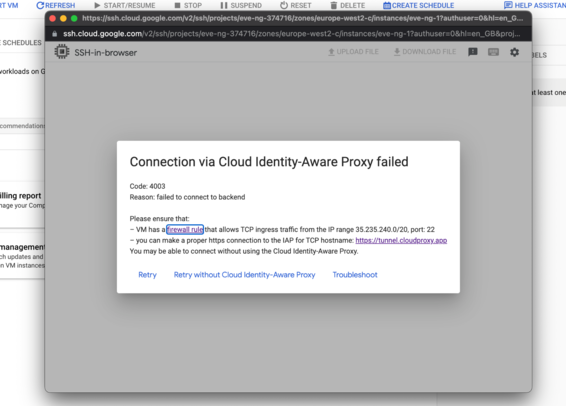Select Retry without Cloud Identity-Aware Proxy
The height and width of the screenshot is (406, 566).
(x=244, y=275)
